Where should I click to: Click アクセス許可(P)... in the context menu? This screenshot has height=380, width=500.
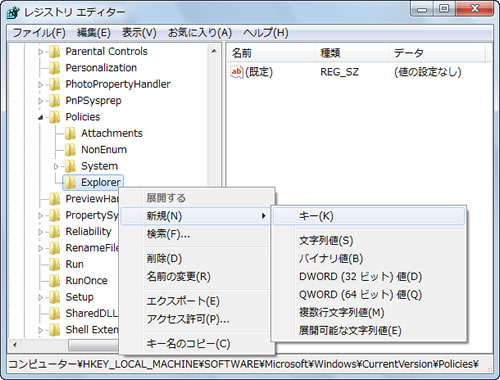195,319
